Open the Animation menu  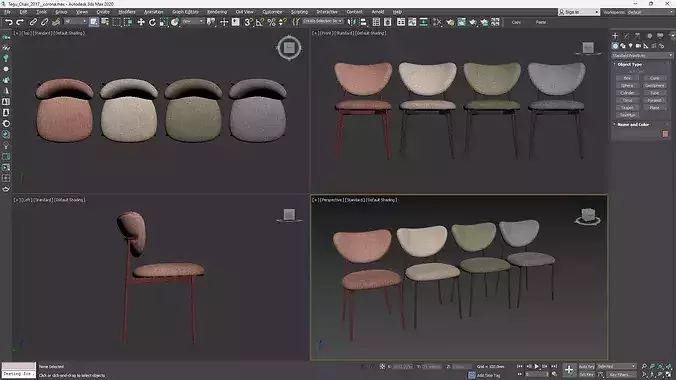[x=153, y=12]
